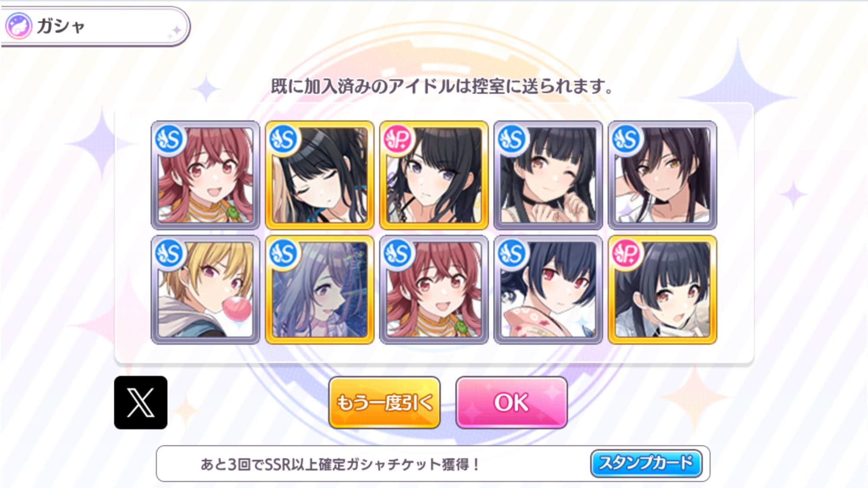
Task: Click the ガシャ header gacha icon
Action: (18, 26)
